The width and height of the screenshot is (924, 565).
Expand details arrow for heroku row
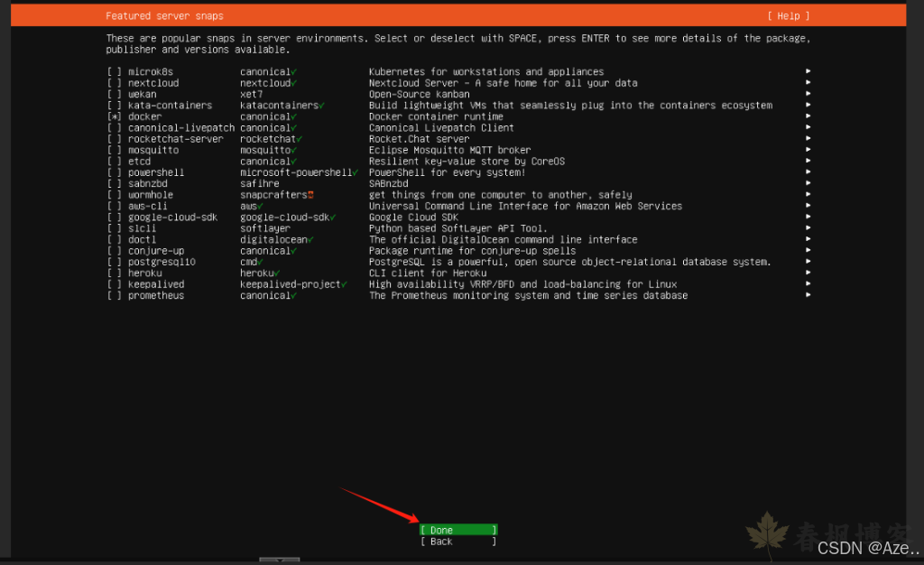pos(808,273)
